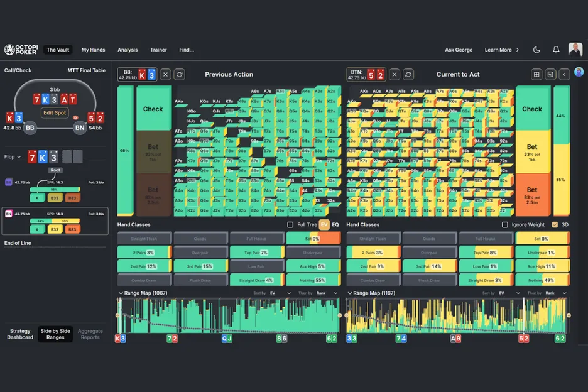Refresh the BTN hand selection
588x392 pixels.
click(408, 74)
